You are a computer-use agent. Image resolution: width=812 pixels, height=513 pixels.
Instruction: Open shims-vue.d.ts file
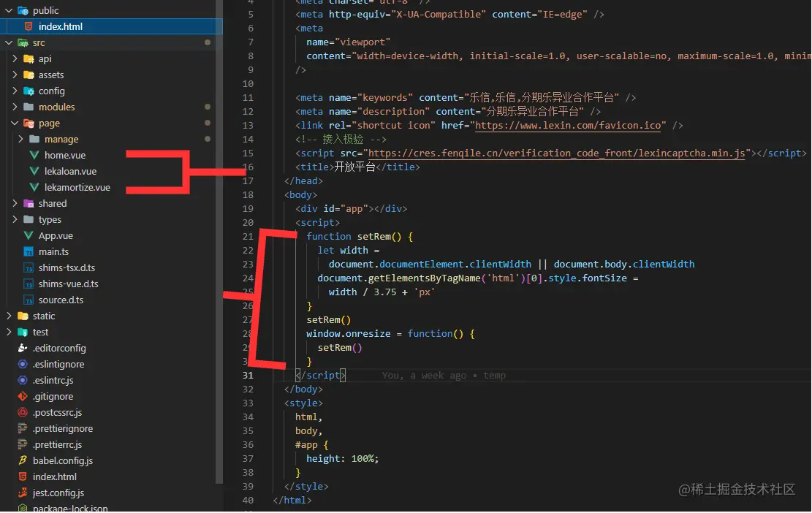[x=69, y=284]
